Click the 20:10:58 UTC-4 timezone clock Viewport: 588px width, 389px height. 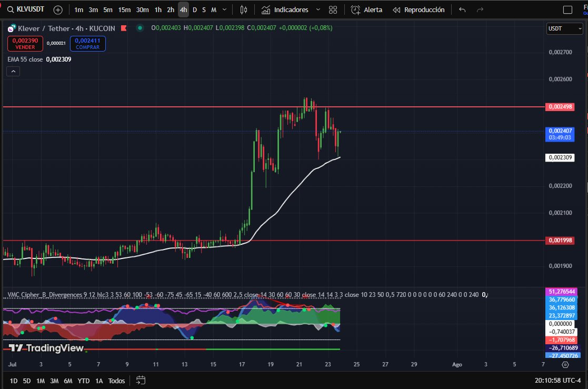[557, 381]
